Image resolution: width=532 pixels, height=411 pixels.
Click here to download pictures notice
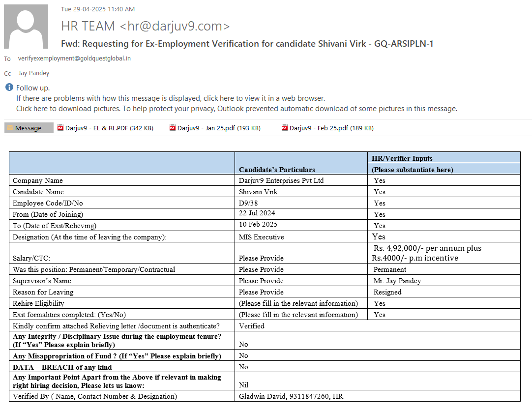point(237,109)
